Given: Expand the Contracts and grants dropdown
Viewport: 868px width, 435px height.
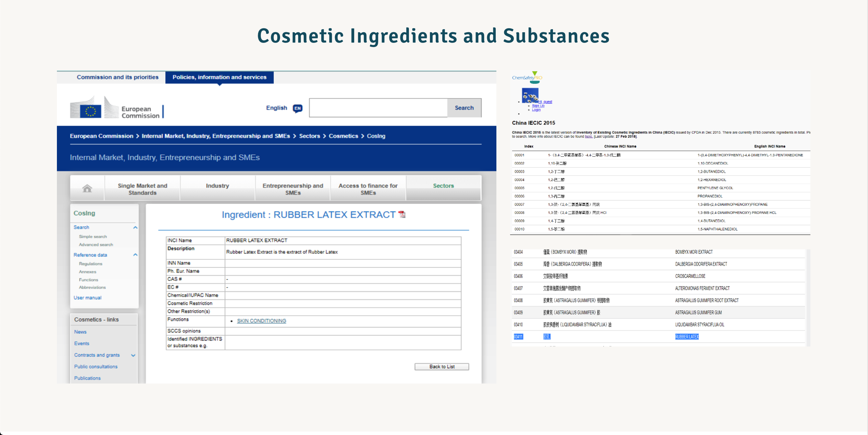Looking at the screenshot, I should point(133,355).
